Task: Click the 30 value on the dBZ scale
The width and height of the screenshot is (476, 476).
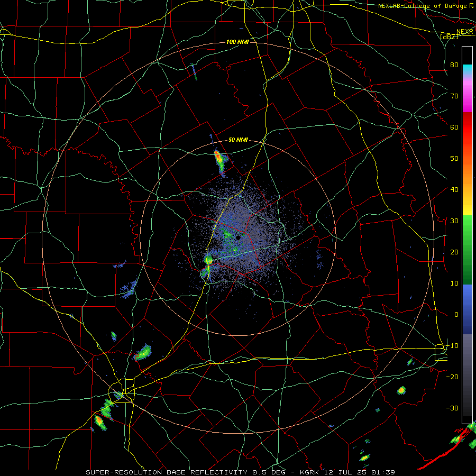Action: [454, 221]
